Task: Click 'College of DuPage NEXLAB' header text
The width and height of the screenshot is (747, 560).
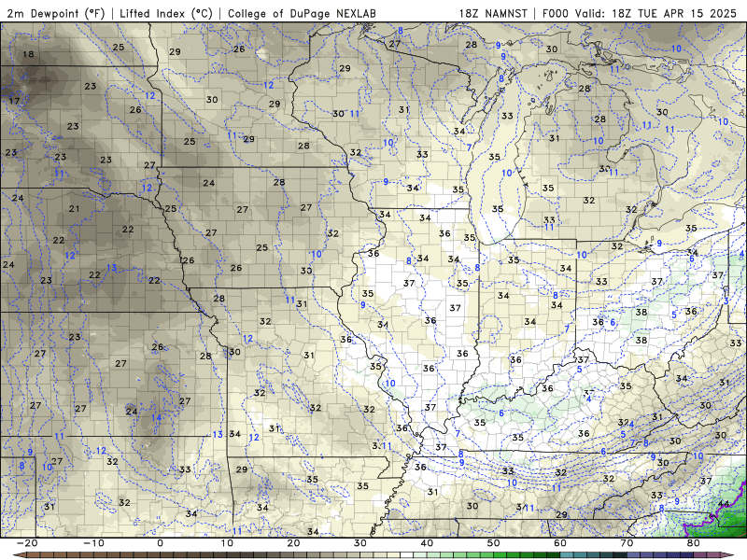Action: [302, 13]
